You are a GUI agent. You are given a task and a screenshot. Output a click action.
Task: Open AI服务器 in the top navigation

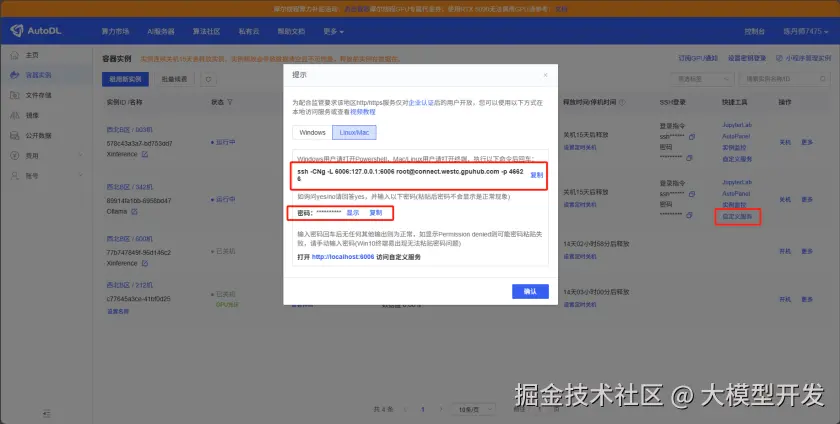tap(161, 32)
